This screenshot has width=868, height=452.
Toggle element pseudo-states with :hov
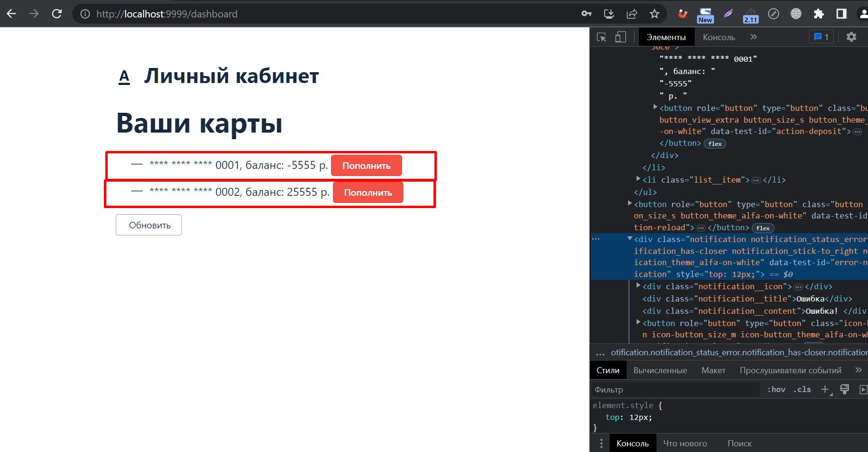[776, 389]
